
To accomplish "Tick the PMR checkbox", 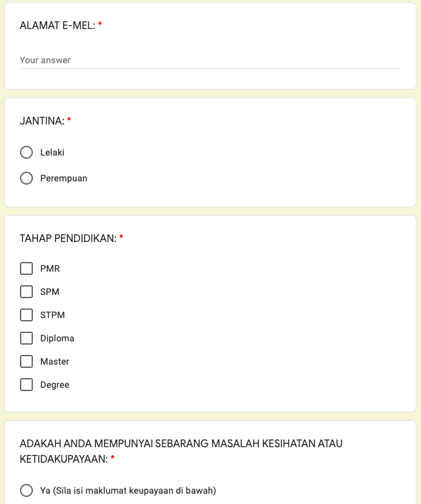I will [26, 268].
